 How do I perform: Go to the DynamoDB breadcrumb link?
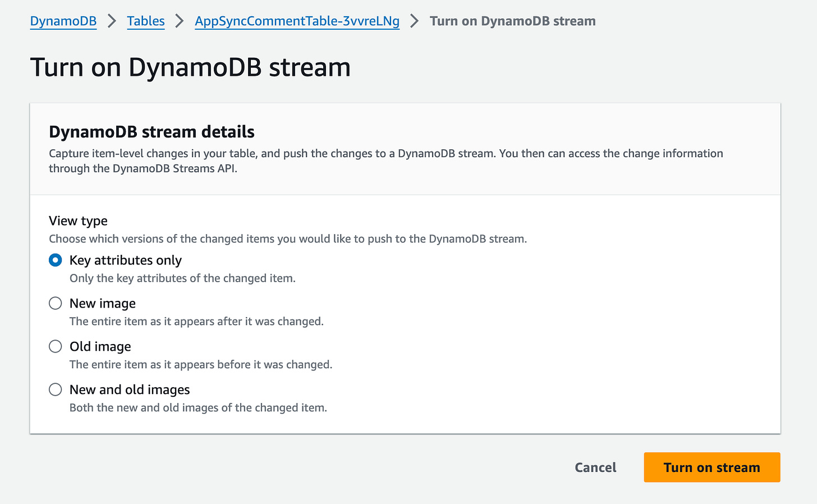coord(63,21)
